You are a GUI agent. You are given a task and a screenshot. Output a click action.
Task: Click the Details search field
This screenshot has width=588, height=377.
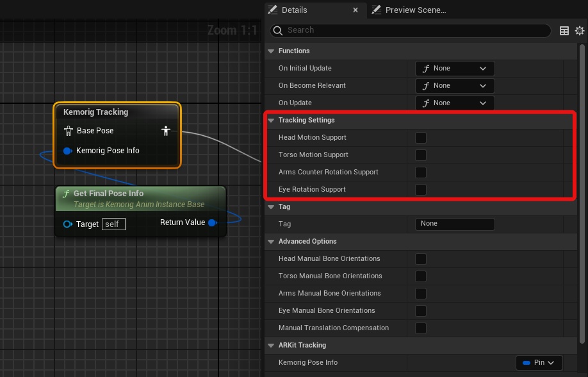pos(416,30)
